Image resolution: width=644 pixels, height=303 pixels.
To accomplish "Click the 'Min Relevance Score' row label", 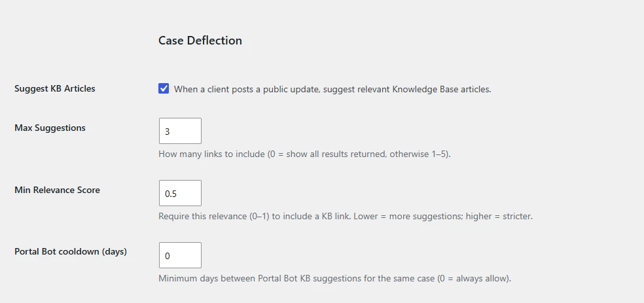I will pyautogui.click(x=57, y=190).
